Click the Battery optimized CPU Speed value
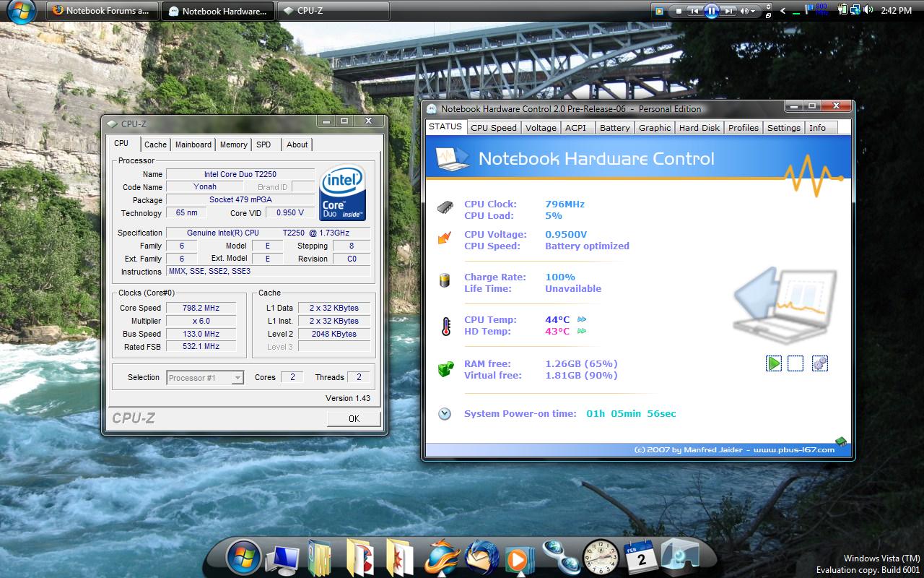 click(x=587, y=246)
